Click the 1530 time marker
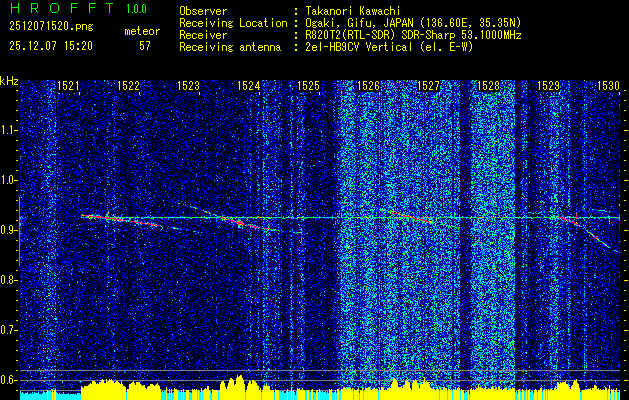The width and height of the screenshot is (629, 400). click(x=608, y=87)
